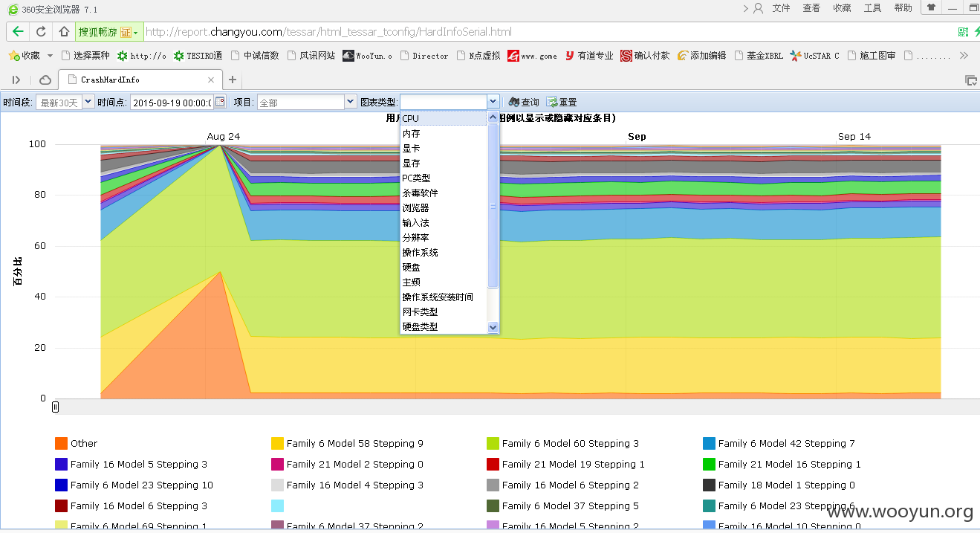This screenshot has width=980, height=533.
Task: Select 输入法 option in the list
Action: tap(444, 222)
